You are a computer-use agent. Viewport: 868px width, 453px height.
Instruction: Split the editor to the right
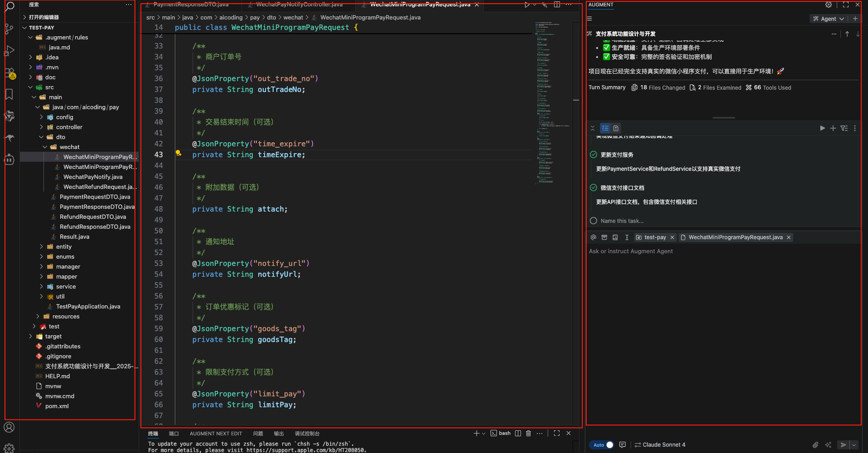click(557, 5)
